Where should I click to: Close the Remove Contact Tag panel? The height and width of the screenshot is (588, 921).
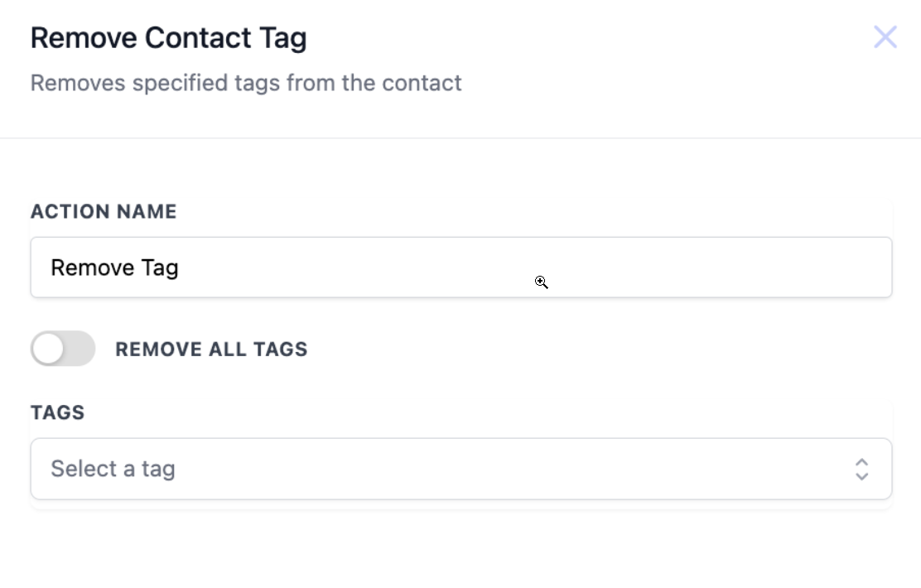pos(885,37)
